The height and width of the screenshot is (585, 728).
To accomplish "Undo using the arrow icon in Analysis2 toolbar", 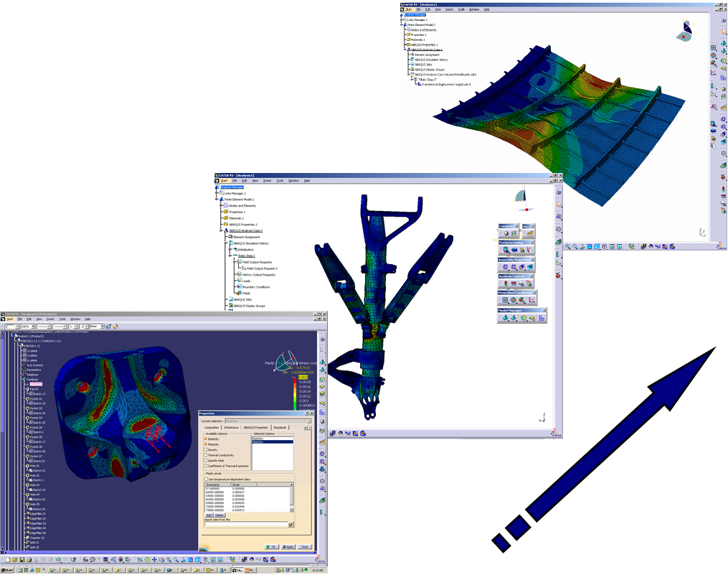I will click(58, 560).
